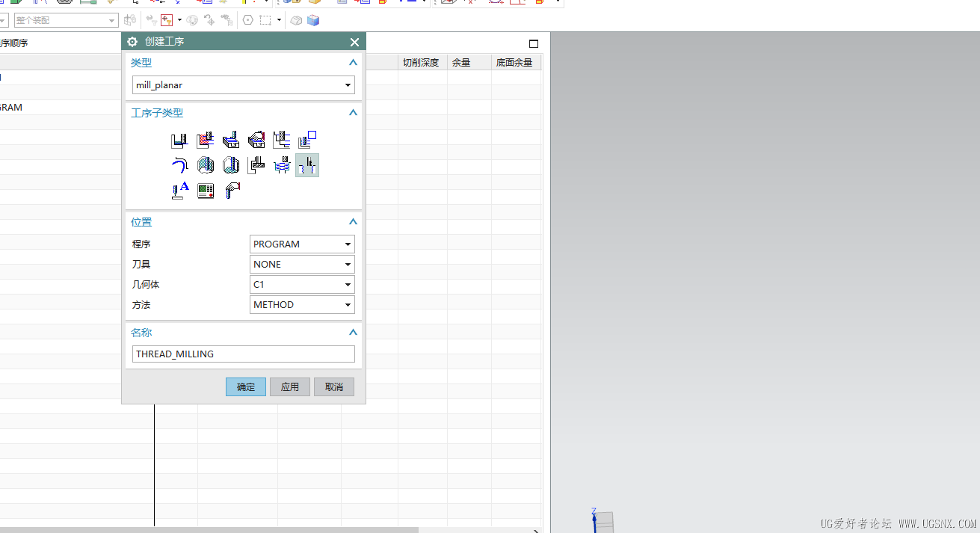Viewport: 980px width, 533px height.
Task: Select the Floor Wall IPW subtype icon
Action: (x=205, y=139)
